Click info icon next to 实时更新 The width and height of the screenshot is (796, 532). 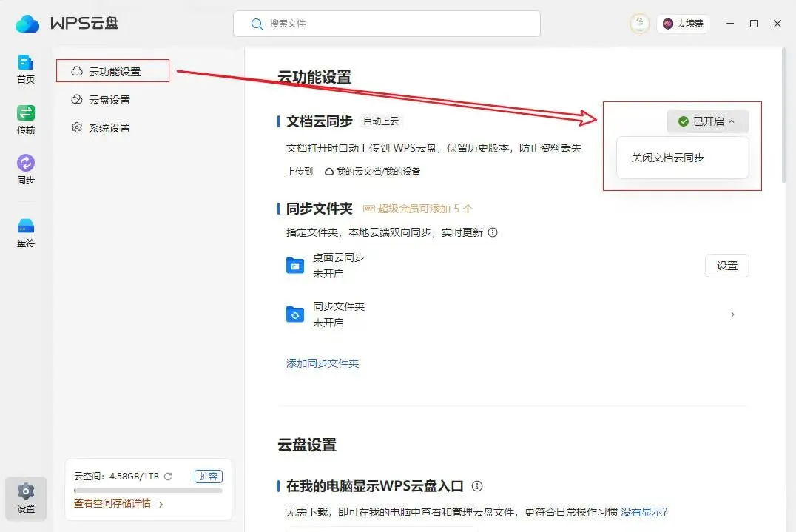[493, 232]
